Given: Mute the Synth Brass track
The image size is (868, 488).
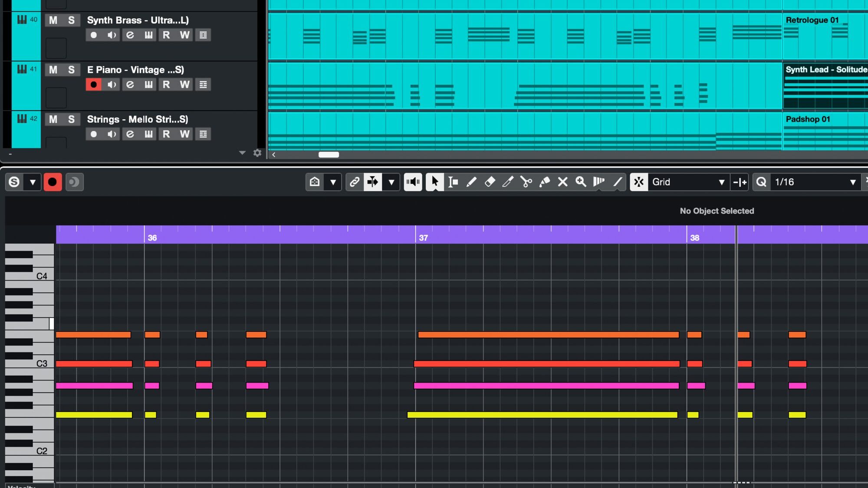Looking at the screenshot, I should tap(53, 20).
